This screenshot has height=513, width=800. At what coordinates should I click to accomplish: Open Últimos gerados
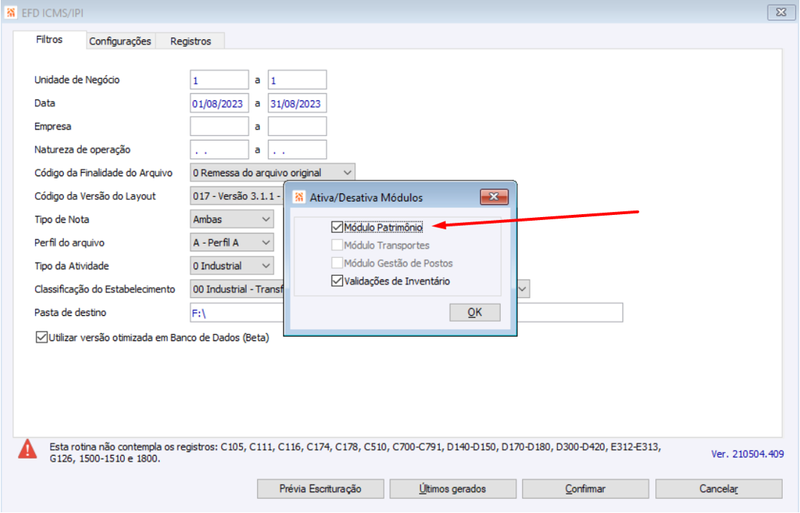tap(453, 488)
